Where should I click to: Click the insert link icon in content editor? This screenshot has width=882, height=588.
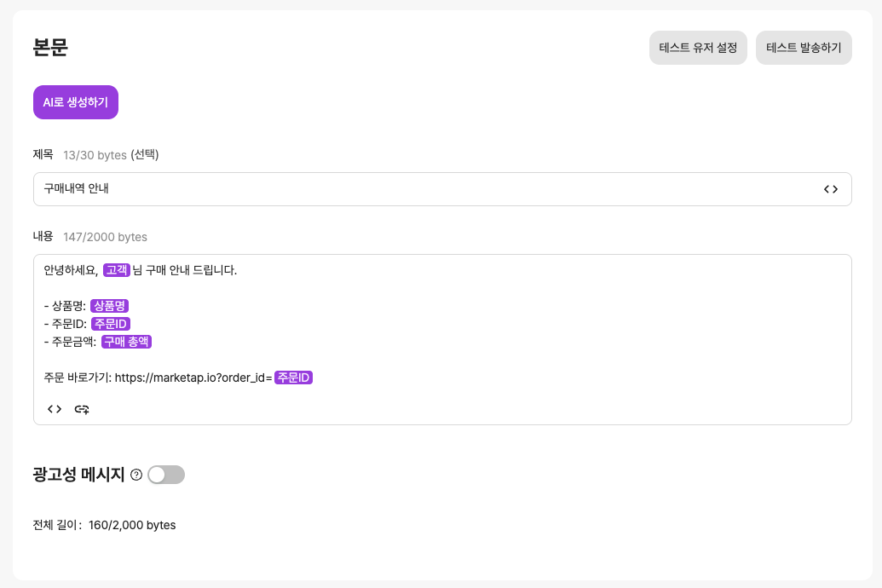[x=82, y=409]
